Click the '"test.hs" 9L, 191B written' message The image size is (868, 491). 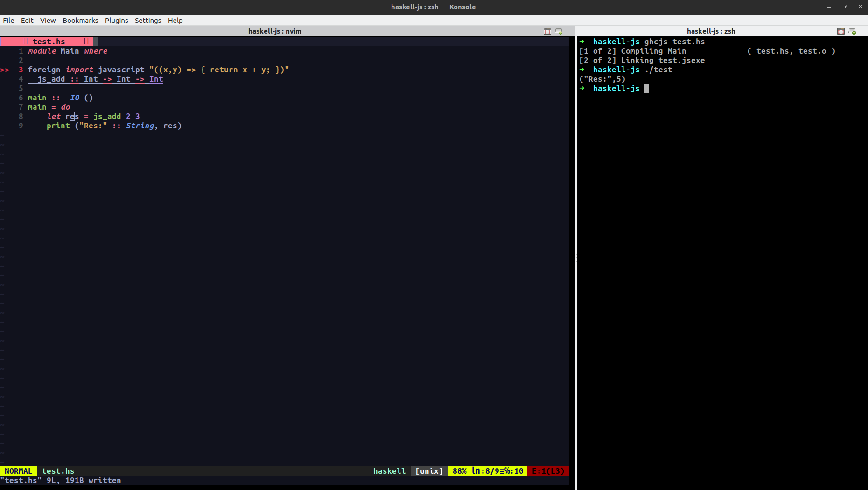click(x=61, y=480)
